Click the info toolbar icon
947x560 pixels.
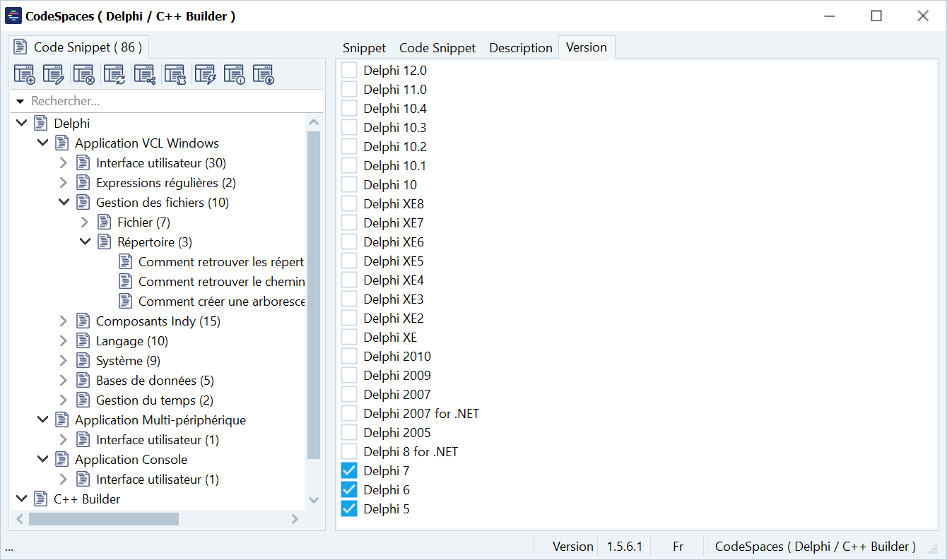(234, 74)
